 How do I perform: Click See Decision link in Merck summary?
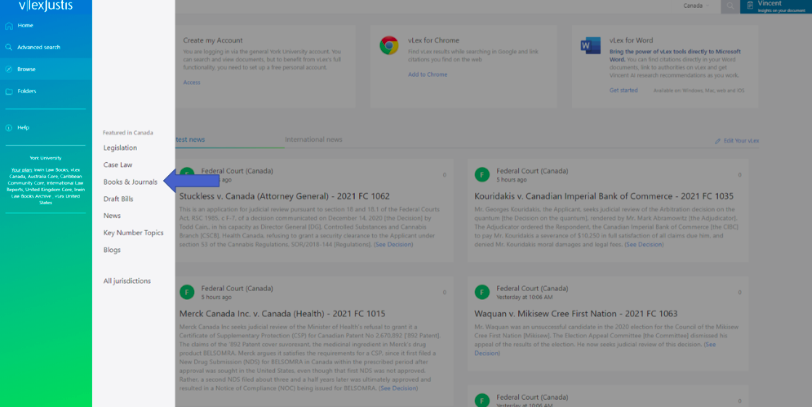[398, 388]
